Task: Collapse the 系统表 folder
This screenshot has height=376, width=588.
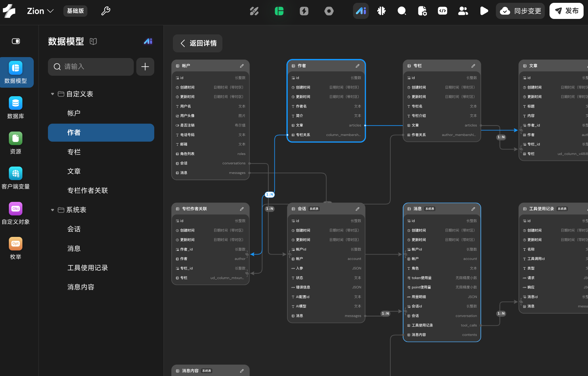Action: click(52, 210)
